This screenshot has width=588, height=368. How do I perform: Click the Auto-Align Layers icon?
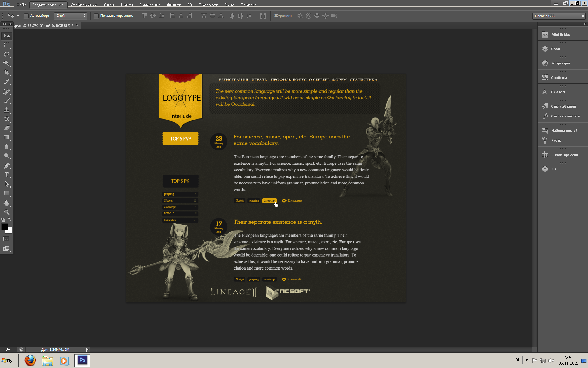(x=263, y=16)
